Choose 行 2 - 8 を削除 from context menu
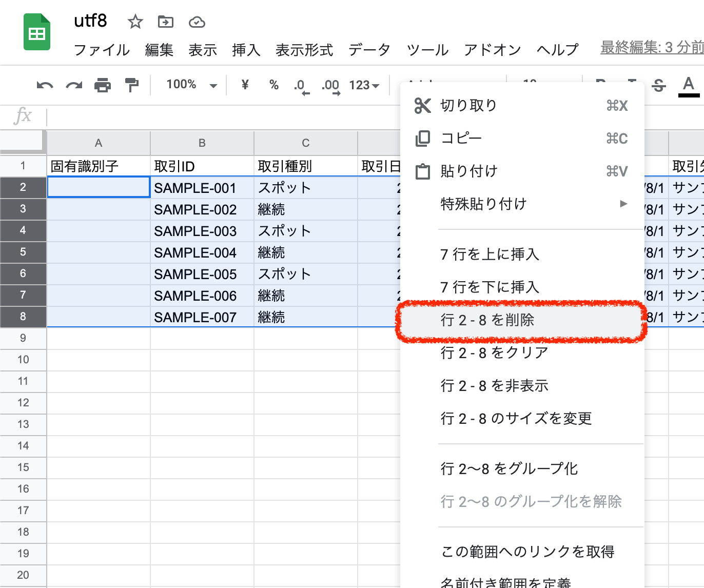This screenshot has width=704, height=588. [521, 321]
